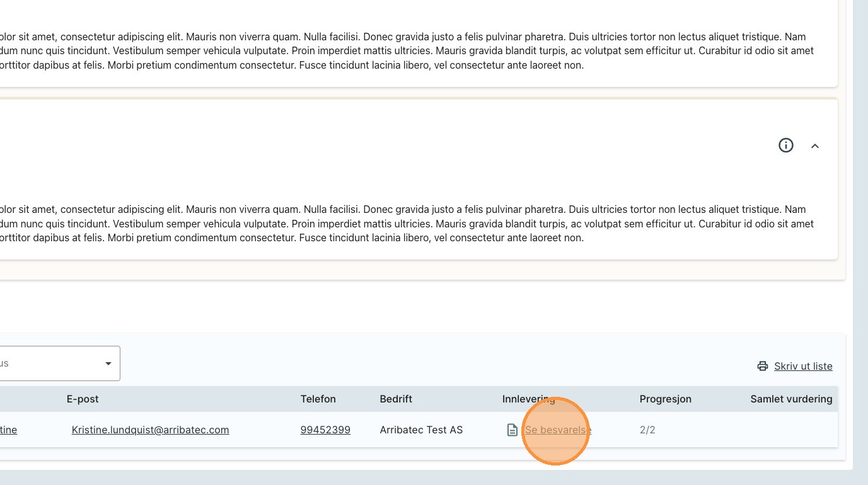Click the participant name link ending in tine
The image size is (868, 485).
click(x=8, y=430)
